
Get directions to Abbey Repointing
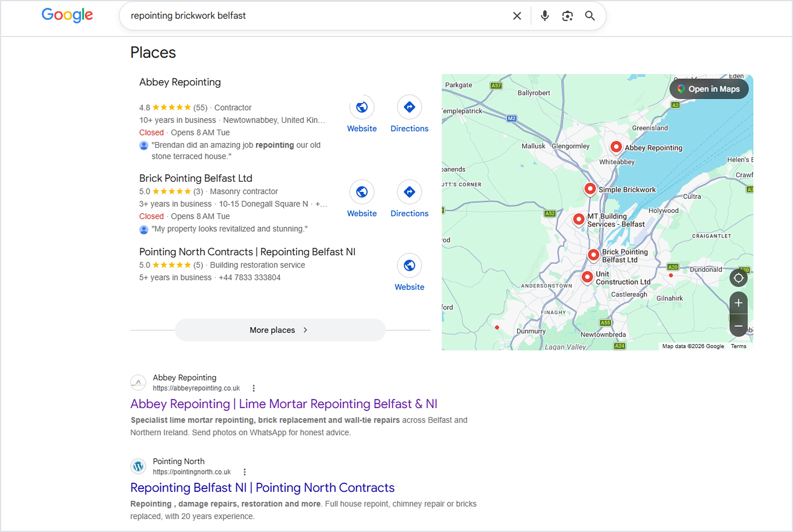410,107
